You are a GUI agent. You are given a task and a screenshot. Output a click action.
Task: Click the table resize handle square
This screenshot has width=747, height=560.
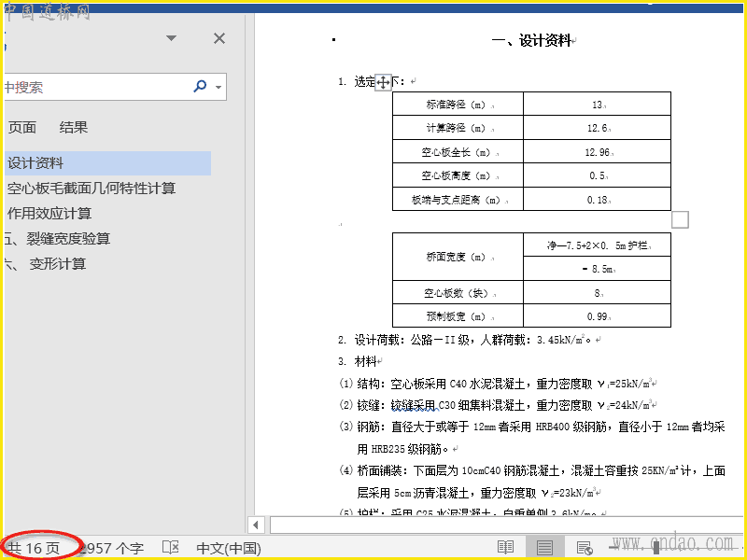[680, 220]
